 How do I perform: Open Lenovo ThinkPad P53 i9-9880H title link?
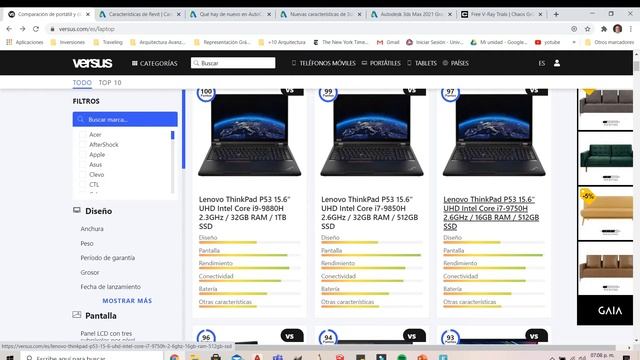point(244,213)
